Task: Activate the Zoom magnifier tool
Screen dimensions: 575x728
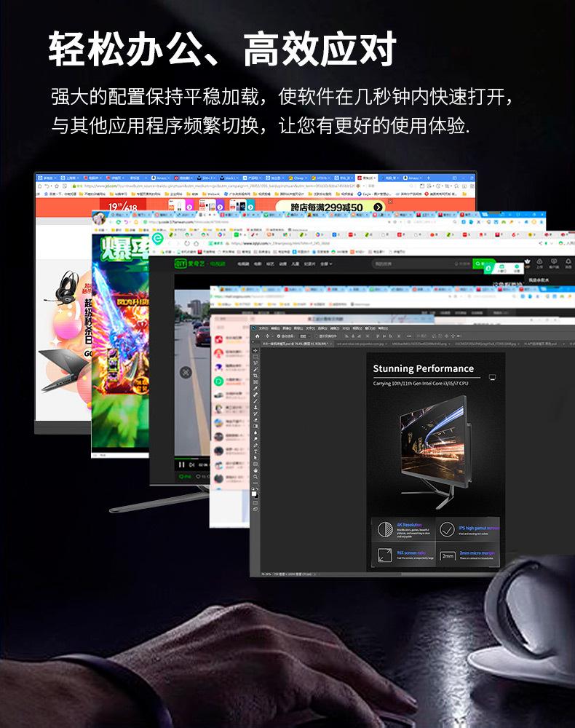Action: pyautogui.click(x=255, y=478)
